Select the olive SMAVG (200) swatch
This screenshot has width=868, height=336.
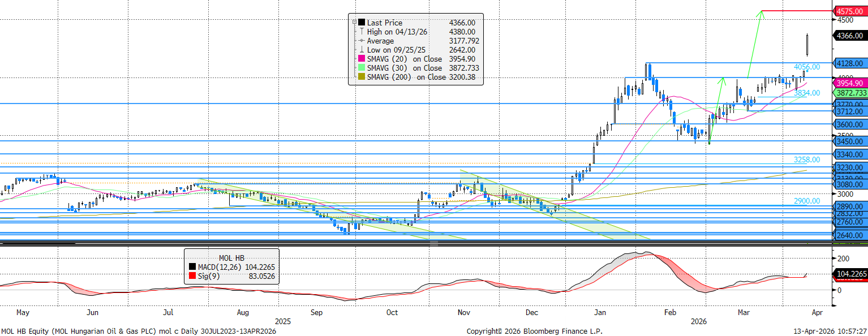coord(362,77)
